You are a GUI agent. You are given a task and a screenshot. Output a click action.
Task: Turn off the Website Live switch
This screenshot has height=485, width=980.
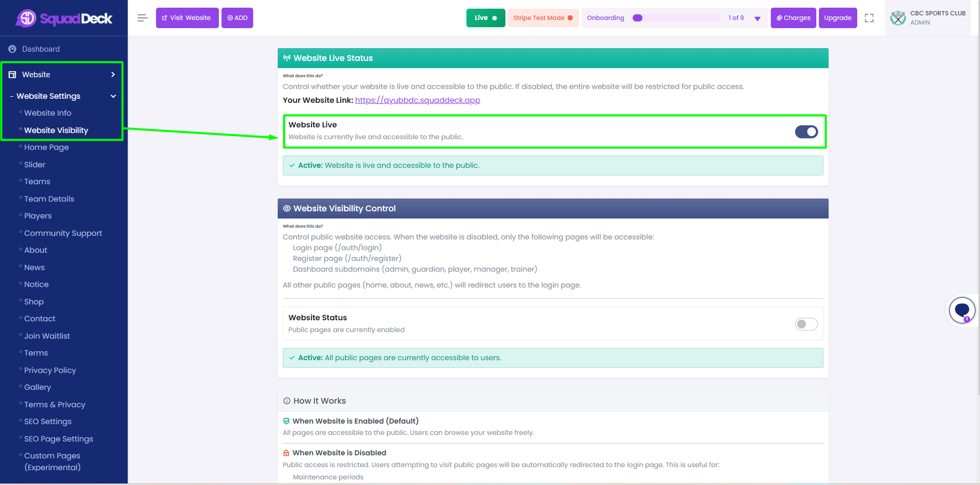(x=806, y=132)
